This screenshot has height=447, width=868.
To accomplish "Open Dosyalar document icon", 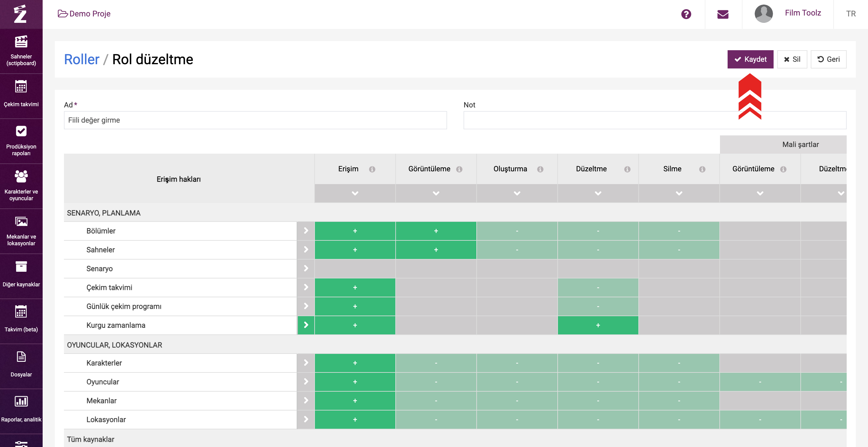I will [21, 356].
